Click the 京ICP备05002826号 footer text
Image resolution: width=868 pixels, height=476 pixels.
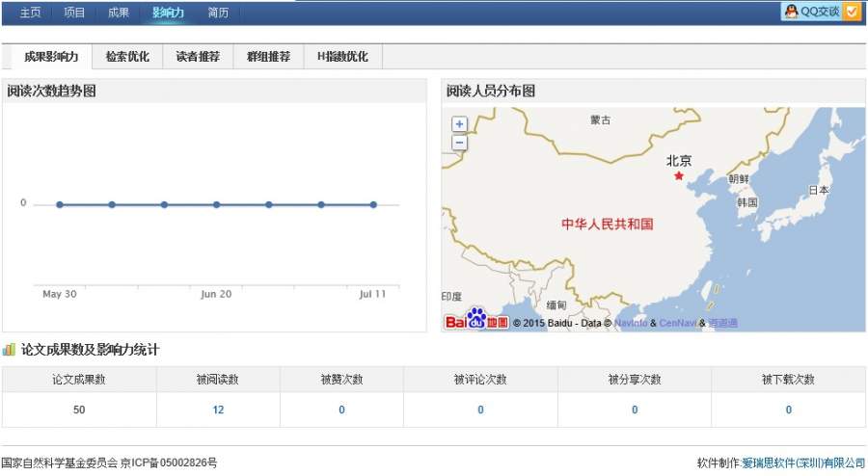(x=169, y=463)
